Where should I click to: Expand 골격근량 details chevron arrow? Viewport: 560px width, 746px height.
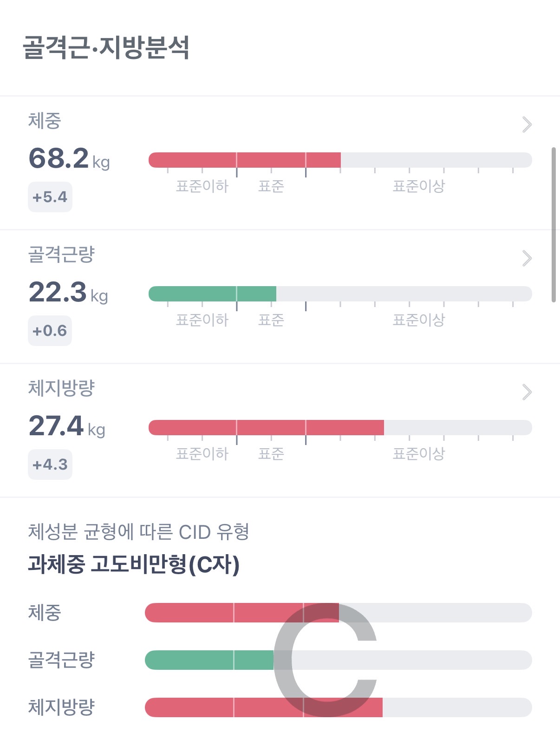[x=527, y=258]
